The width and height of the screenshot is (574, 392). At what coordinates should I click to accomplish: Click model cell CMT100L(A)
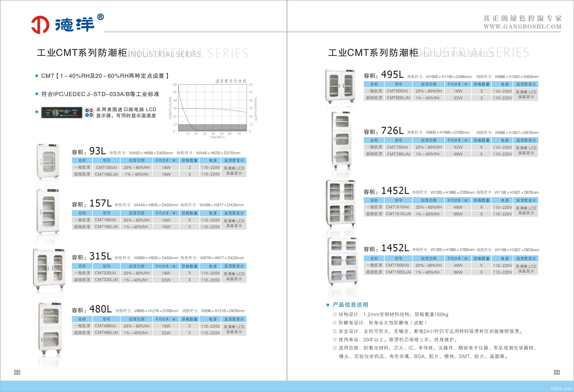click(x=107, y=174)
